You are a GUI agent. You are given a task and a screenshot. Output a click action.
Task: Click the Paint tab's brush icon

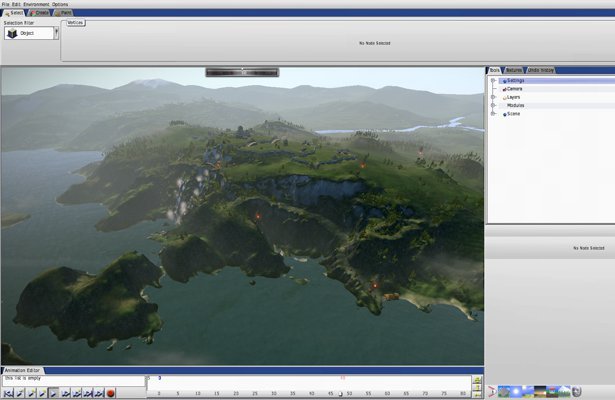point(58,13)
